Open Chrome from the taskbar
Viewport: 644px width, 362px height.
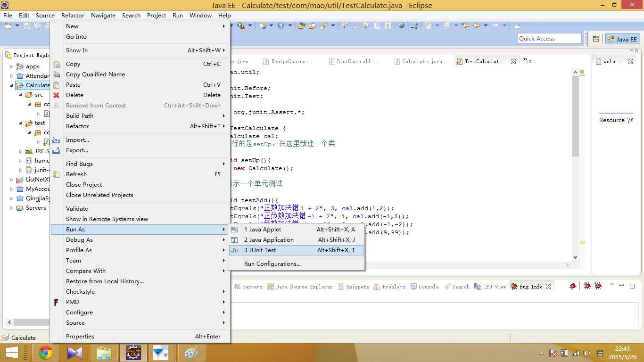[46, 353]
